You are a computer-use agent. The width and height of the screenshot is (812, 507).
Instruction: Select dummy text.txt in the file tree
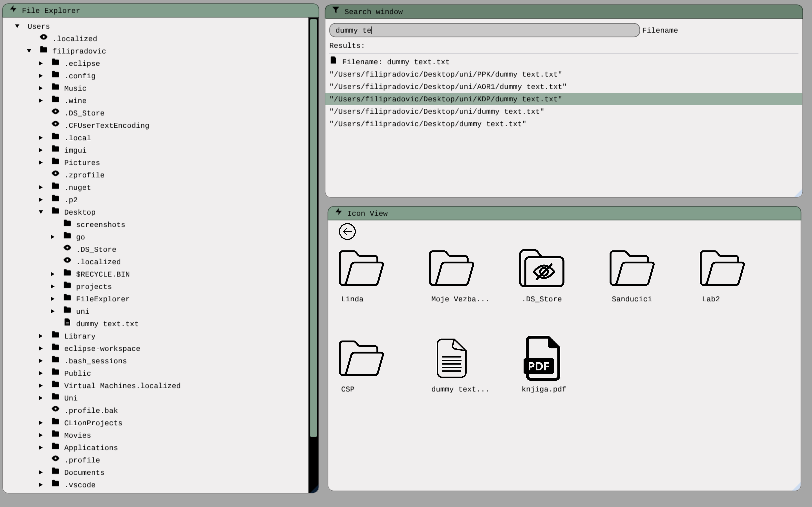pos(107,324)
